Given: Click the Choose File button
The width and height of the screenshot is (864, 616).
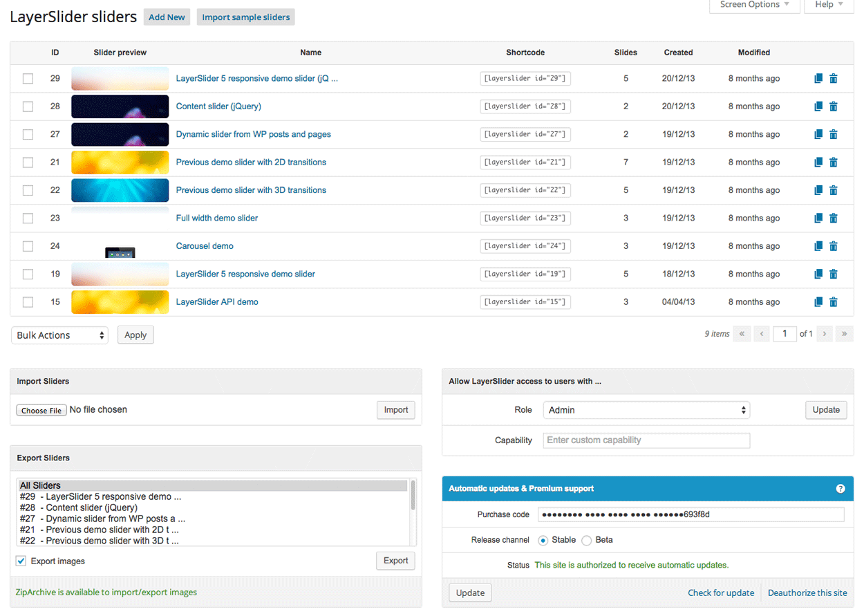Looking at the screenshot, I should point(41,411).
